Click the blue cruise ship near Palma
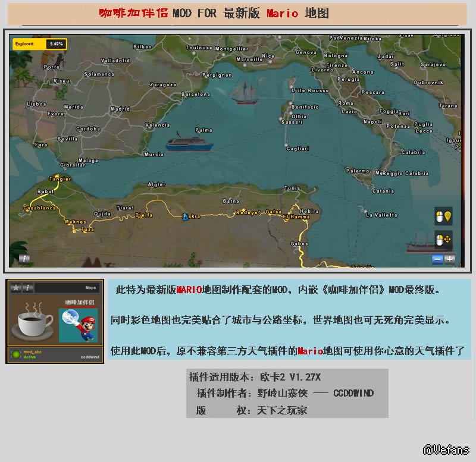This screenshot has width=476, height=462. coord(189,142)
